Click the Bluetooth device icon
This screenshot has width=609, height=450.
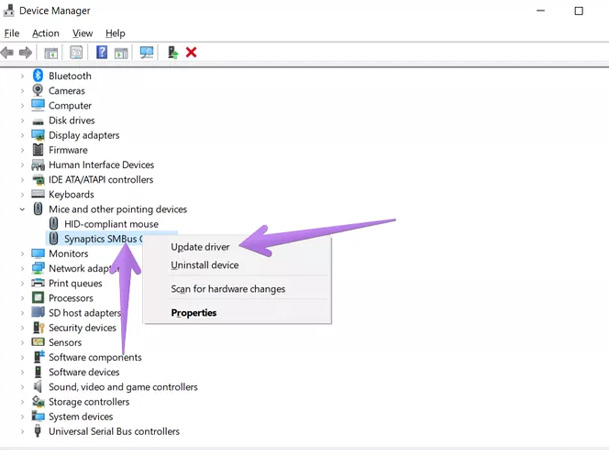pos(38,76)
